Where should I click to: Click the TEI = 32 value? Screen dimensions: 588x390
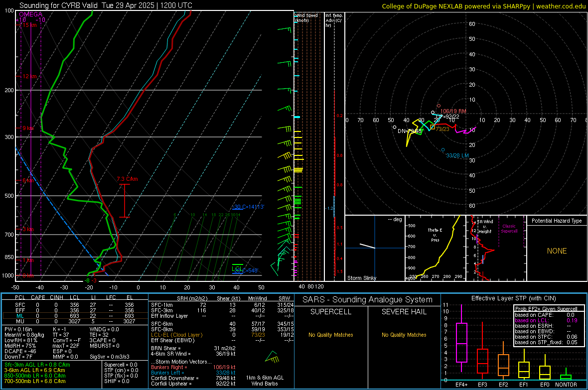99,335
